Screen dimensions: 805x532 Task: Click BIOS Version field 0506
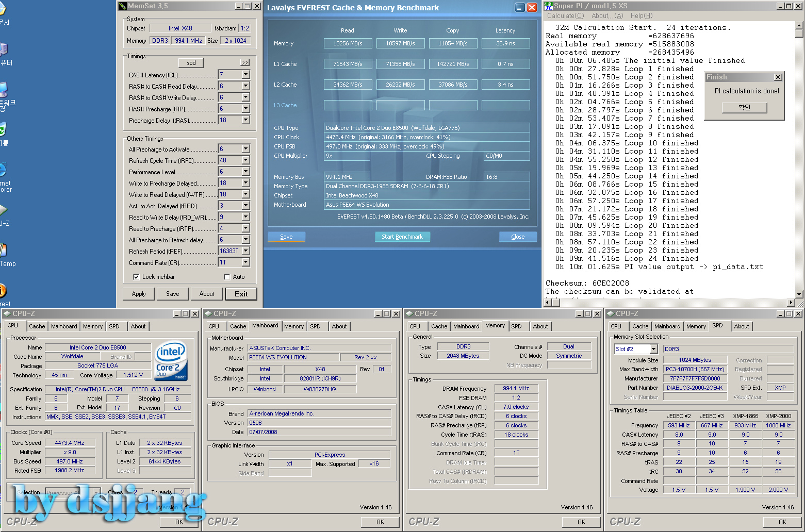pyautogui.click(x=319, y=423)
